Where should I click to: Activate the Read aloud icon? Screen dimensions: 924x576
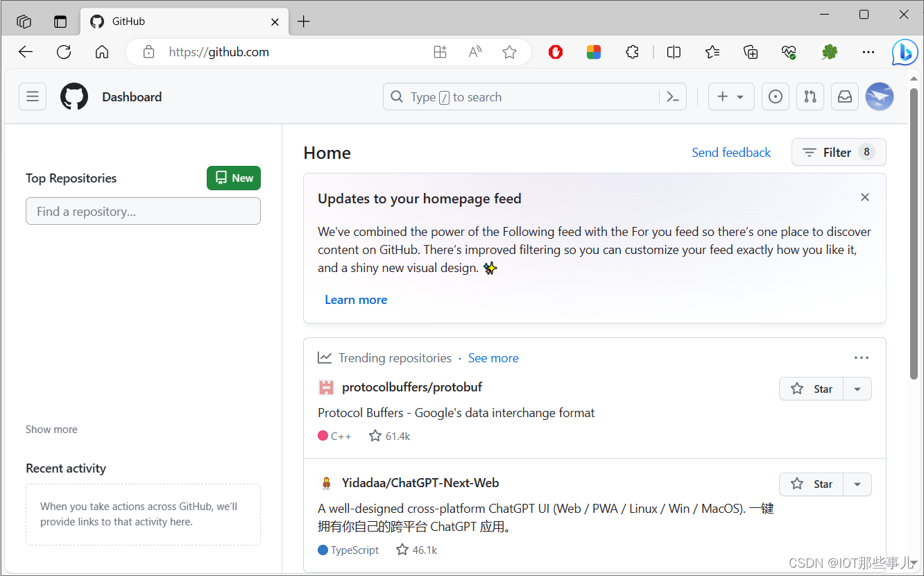click(475, 52)
